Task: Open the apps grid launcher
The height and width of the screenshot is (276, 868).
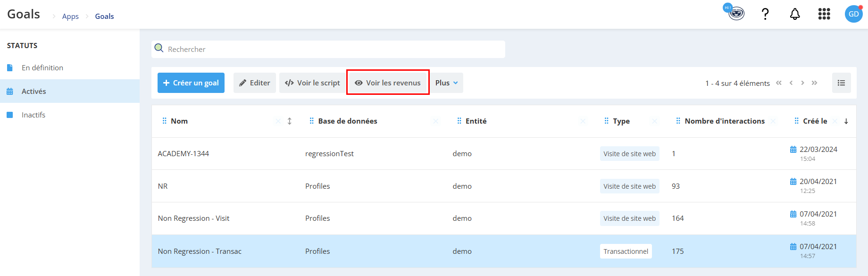Action: [x=824, y=14]
